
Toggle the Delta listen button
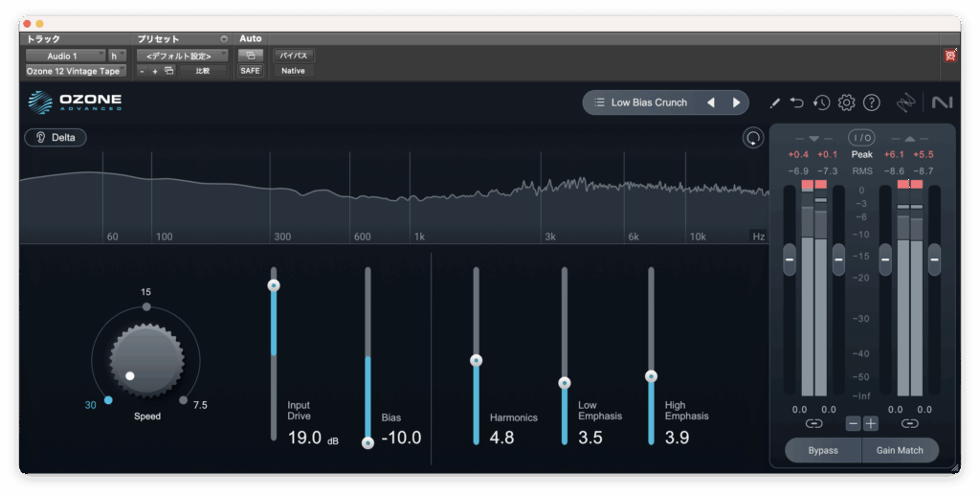pos(56,137)
